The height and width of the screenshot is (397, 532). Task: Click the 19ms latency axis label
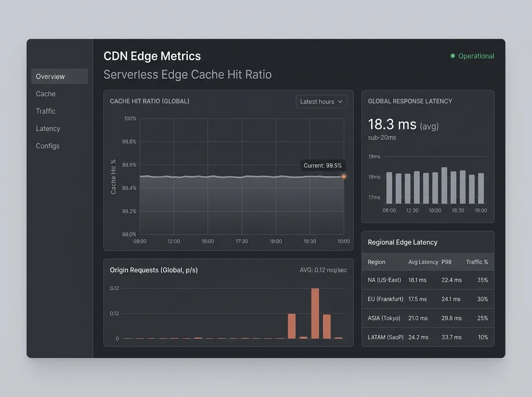(x=374, y=156)
